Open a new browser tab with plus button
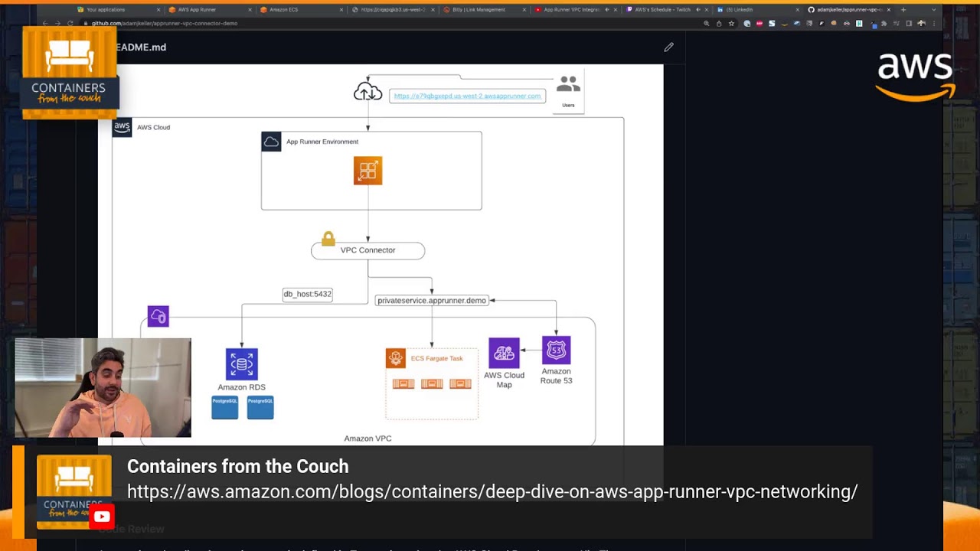 click(x=903, y=10)
